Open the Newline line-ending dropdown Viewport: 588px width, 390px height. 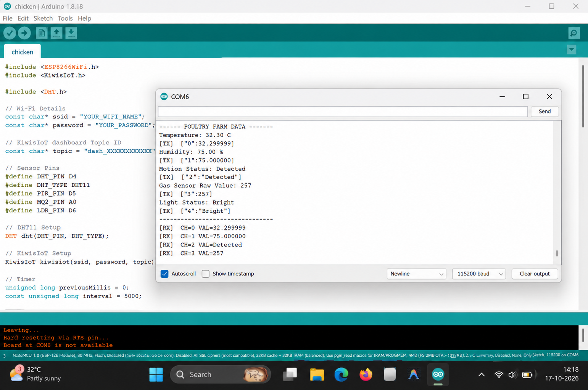416,274
